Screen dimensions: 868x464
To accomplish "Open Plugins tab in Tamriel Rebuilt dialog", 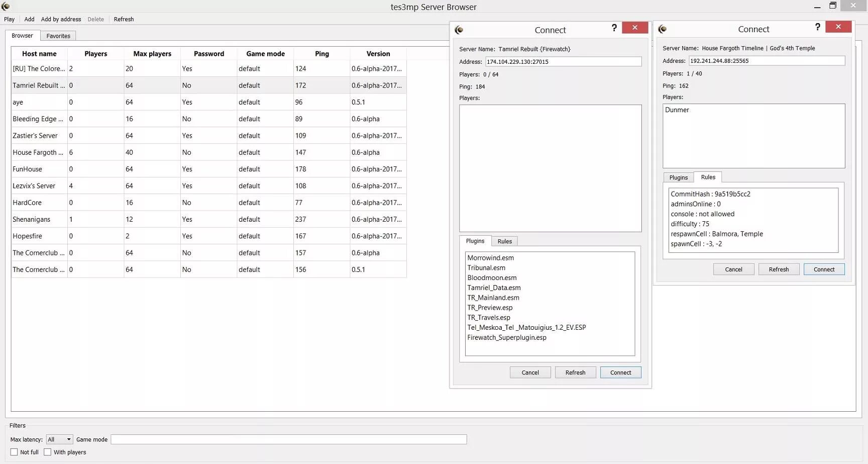I will click(475, 241).
